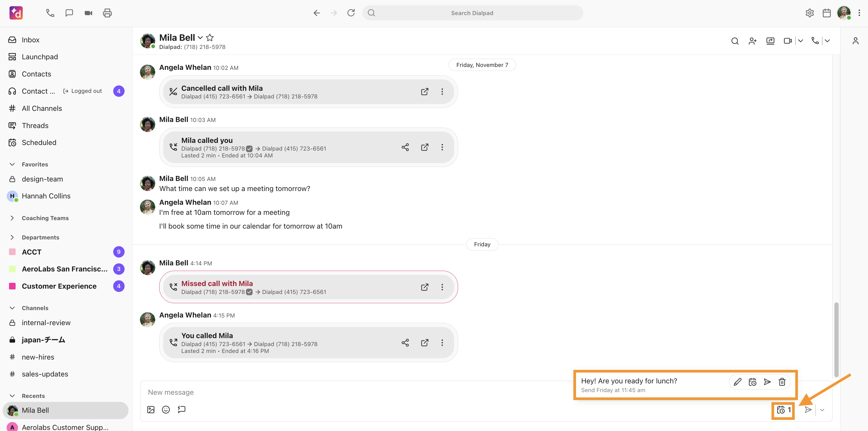Viewport: 868px width, 431px height.
Task: Search within the Mila Bell conversation
Action: point(735,41)
